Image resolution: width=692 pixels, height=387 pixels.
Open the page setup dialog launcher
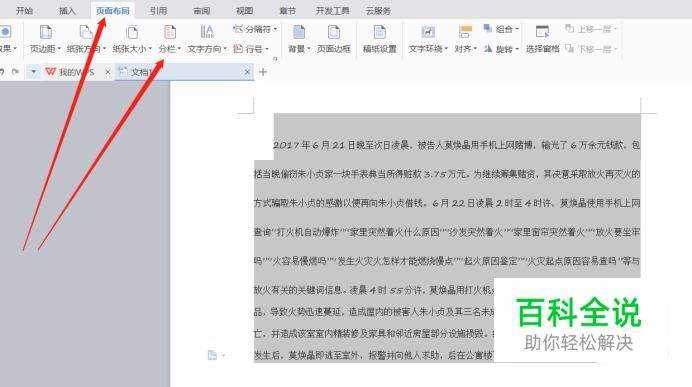(275, 58)
